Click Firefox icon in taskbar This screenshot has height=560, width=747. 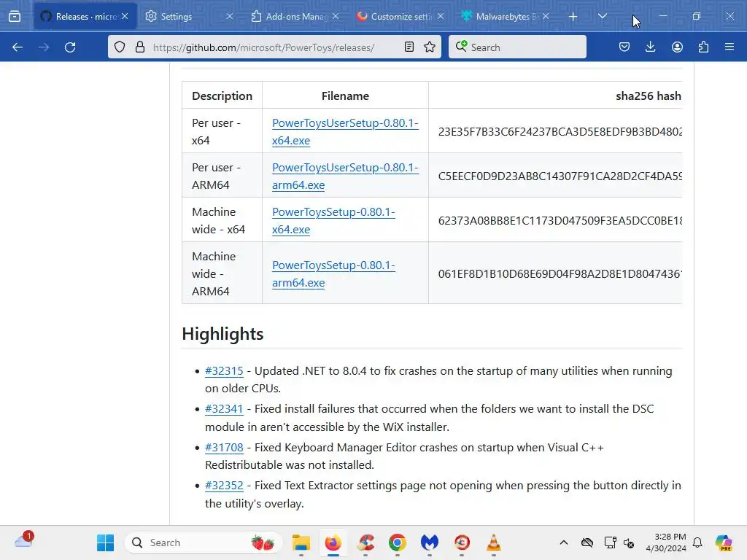click(333, 542)
